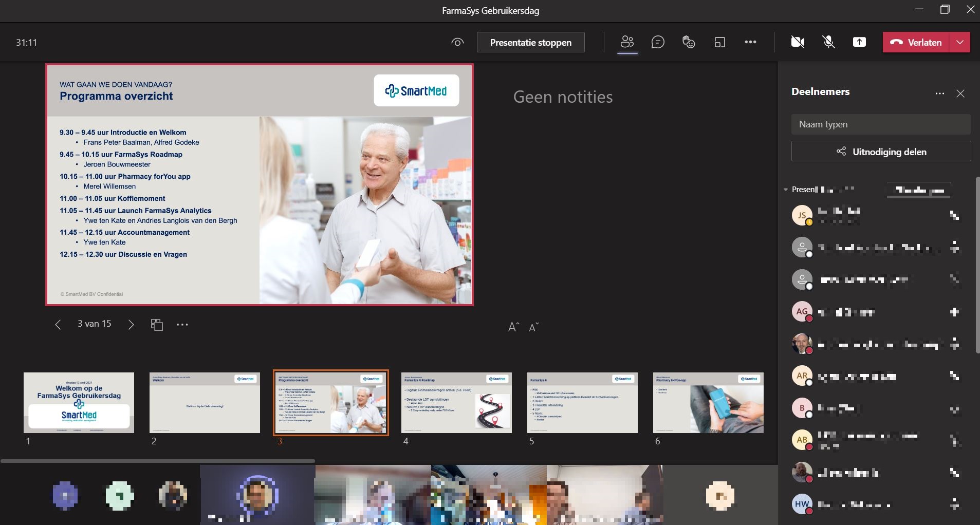Select slide thumbnail 4 FarmaSys Roadmap
The image size is (980, 525).
(456, 403)
